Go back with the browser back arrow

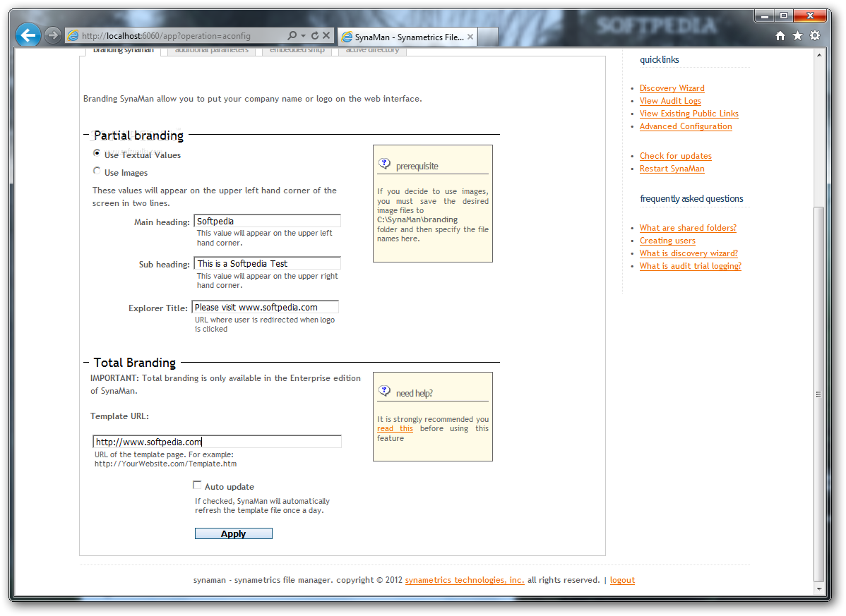[28, 35]
